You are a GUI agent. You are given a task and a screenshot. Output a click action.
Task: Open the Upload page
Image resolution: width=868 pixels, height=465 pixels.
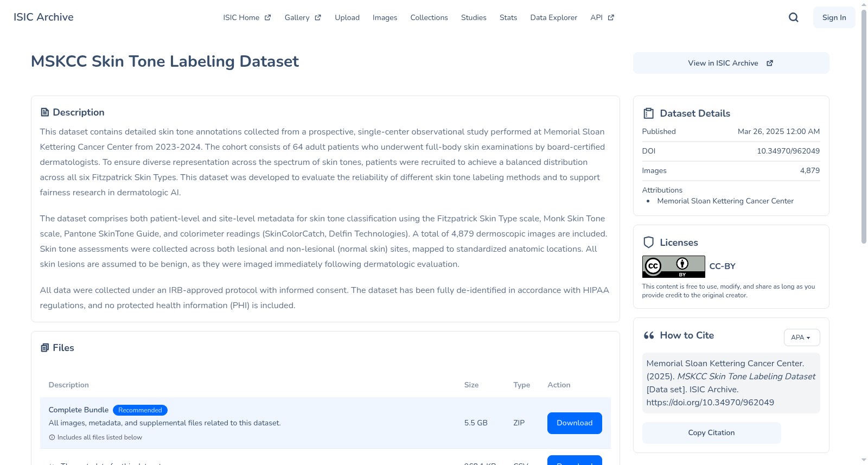[x=347, y=17]
